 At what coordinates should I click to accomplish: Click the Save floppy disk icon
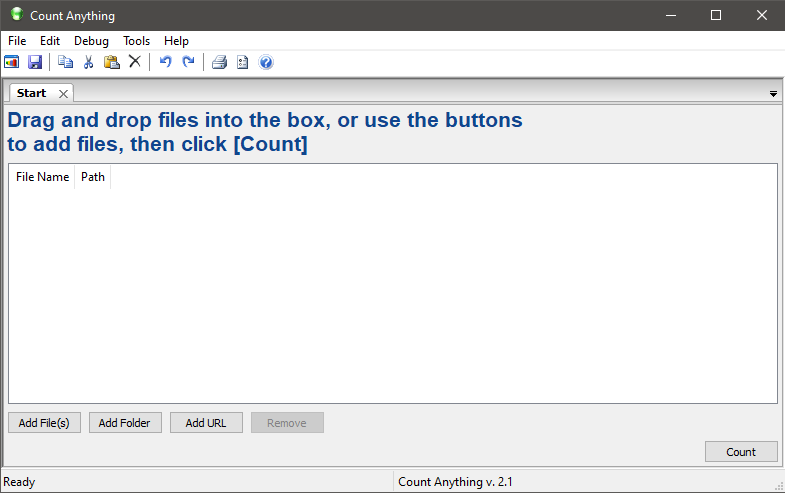tap(35, 62)
